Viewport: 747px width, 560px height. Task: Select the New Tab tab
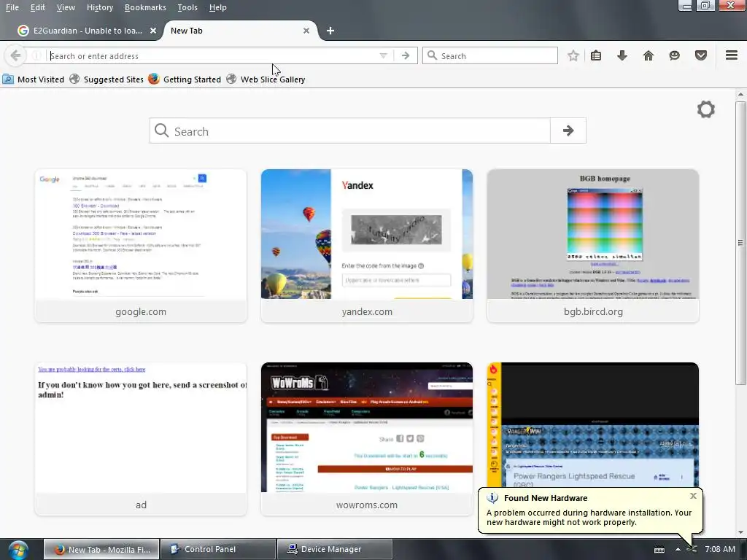click(241, 31)
